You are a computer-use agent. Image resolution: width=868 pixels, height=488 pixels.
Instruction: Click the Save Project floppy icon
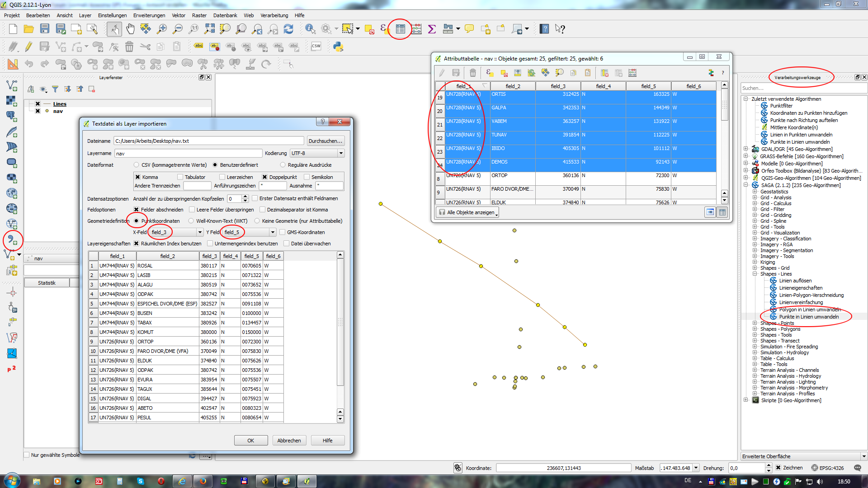44,29
